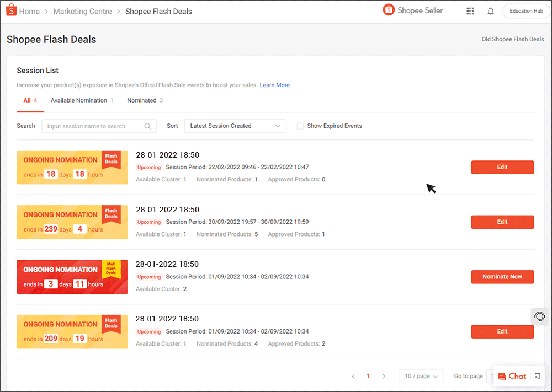Click Learn More about Flash Sale events
This screenshot has width=552, height=392.
click(274, 85)
